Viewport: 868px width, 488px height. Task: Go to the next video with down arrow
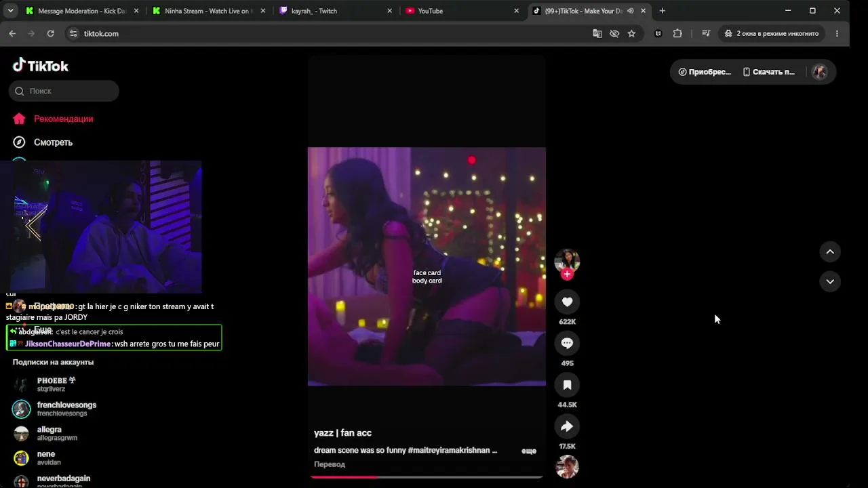pyautogui.click(x=830, y=281)
